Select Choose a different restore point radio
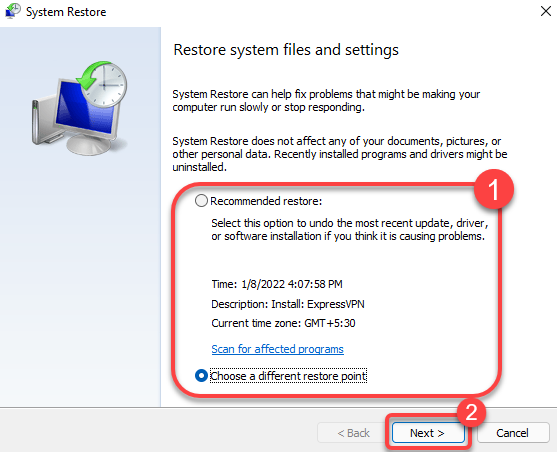Image resolution: width=557 pixels, height=452 pixels. [201, 376]
